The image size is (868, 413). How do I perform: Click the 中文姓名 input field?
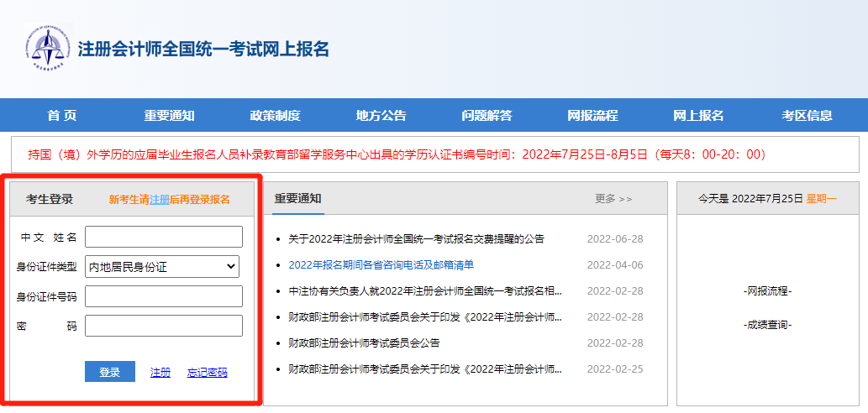click(x=163, y=237)
